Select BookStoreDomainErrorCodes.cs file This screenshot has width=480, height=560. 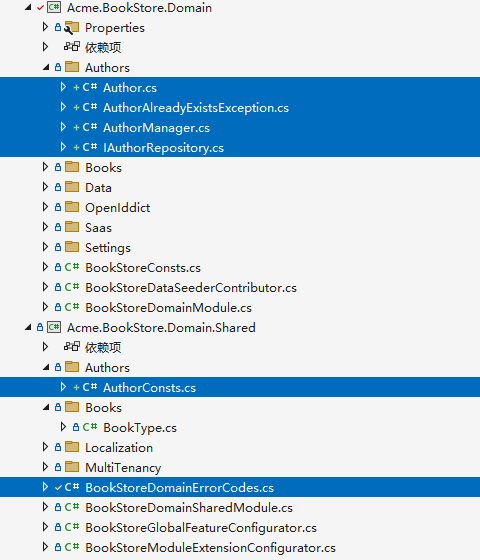point(180,488)
